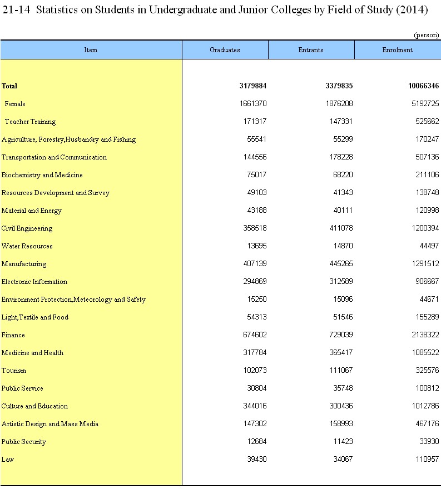Click 'Electronic Information' row label
The height and width of the screenshot is (504, 441).
tap(34, 282)
